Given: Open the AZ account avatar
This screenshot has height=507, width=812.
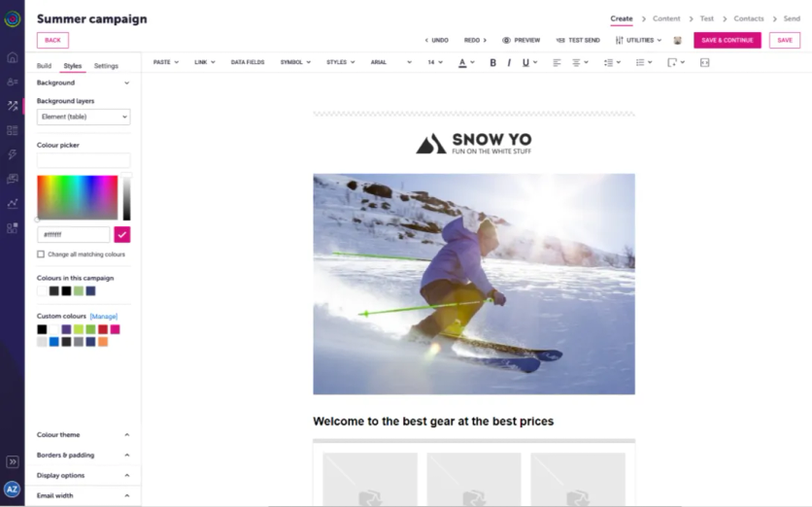Looking at the screenshot, I should pyautogui.click(x=12, y=489).
